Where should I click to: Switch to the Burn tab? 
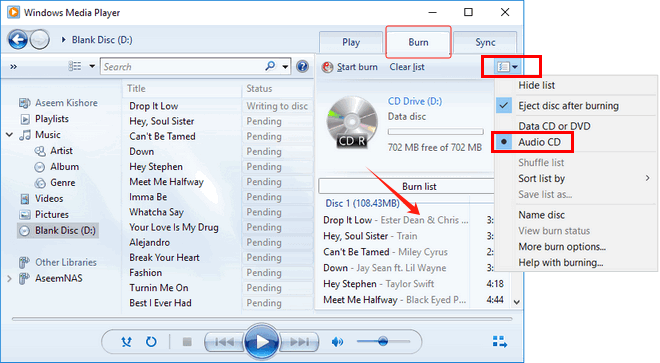coord(418,42)
